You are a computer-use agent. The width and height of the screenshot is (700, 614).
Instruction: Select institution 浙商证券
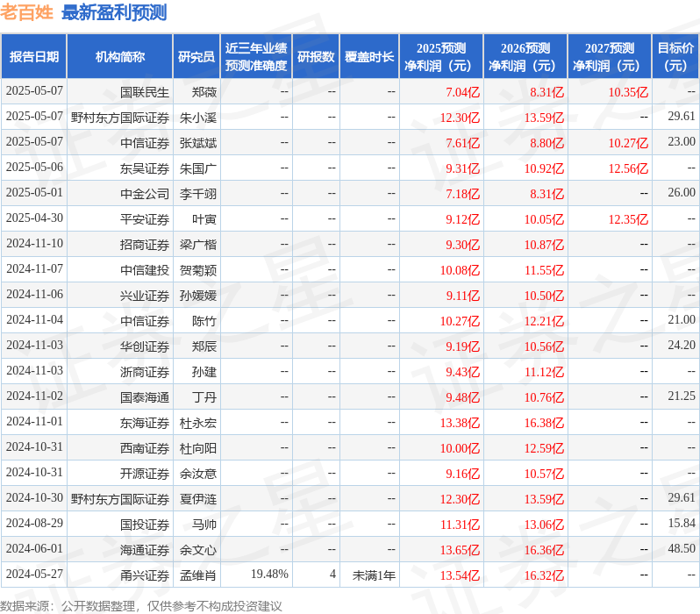click(x=145, y=373)
